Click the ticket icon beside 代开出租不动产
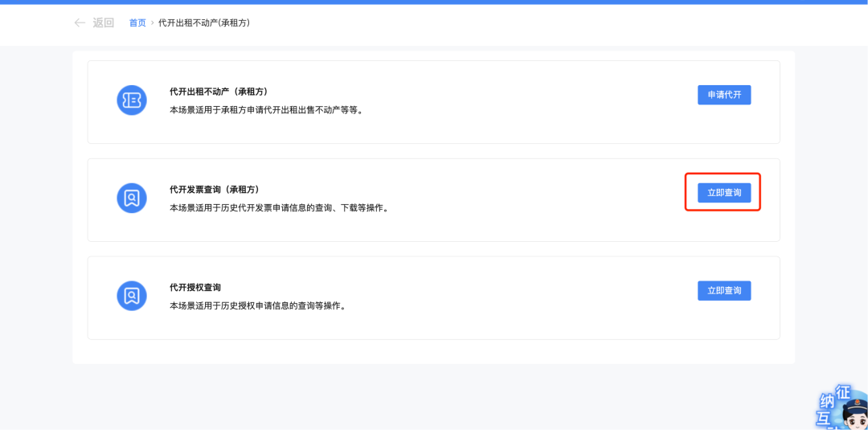 [132, 100]
